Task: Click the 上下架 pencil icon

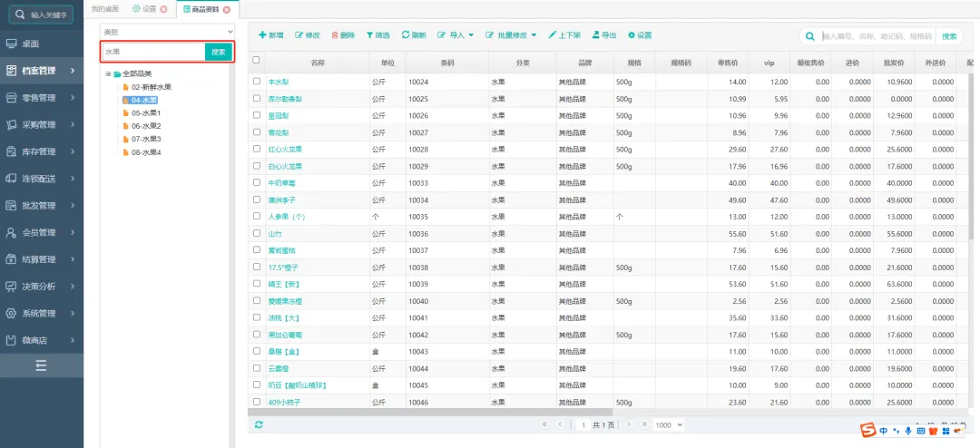Action: coord(552,35)
